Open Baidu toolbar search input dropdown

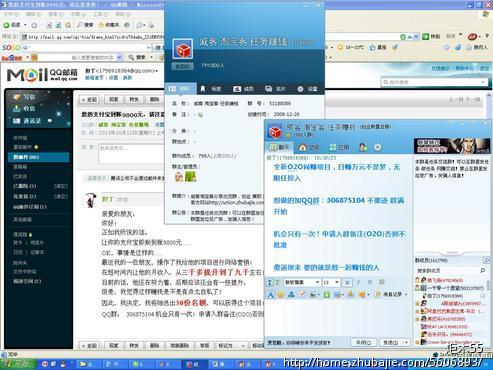click(119, 57)
